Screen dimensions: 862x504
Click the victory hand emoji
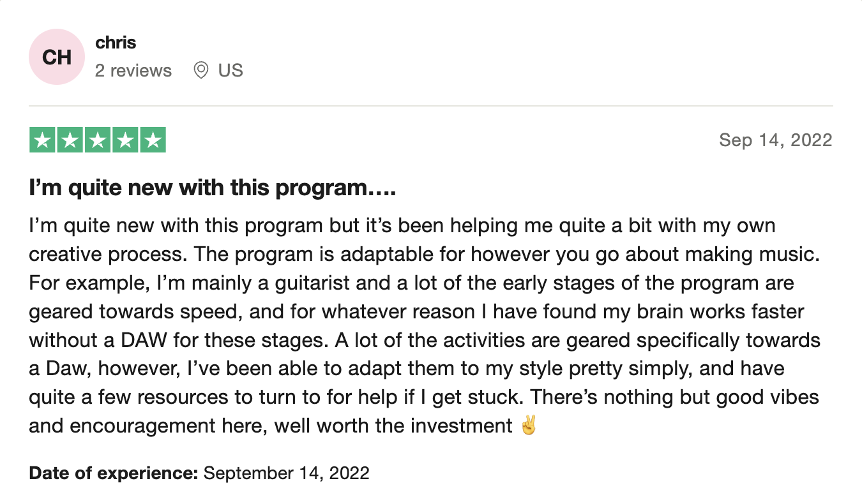coord(529,426)
